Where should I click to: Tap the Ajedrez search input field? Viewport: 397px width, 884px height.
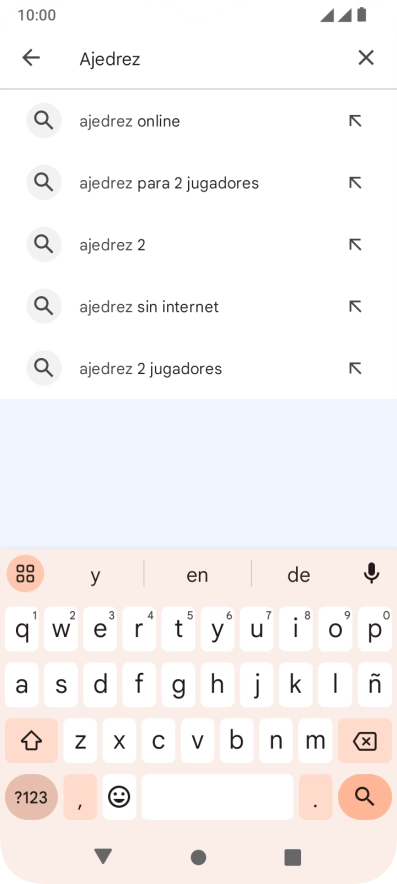coord(209,59)
